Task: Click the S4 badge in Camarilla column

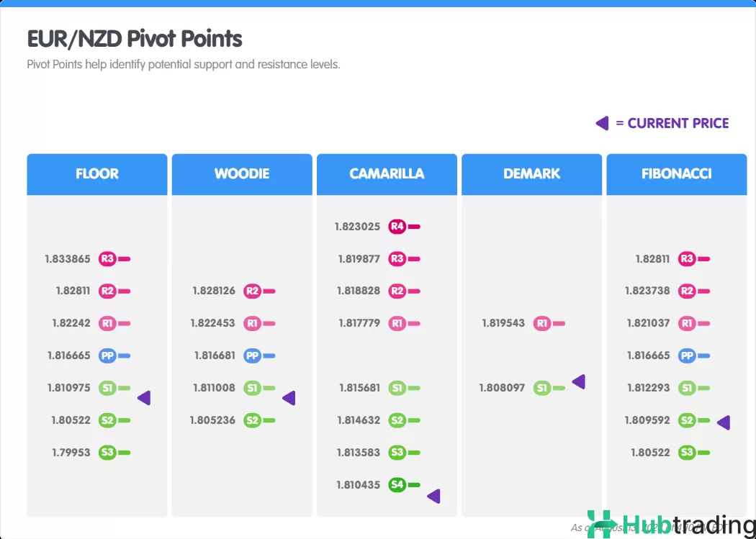Action: pos(397,485)
